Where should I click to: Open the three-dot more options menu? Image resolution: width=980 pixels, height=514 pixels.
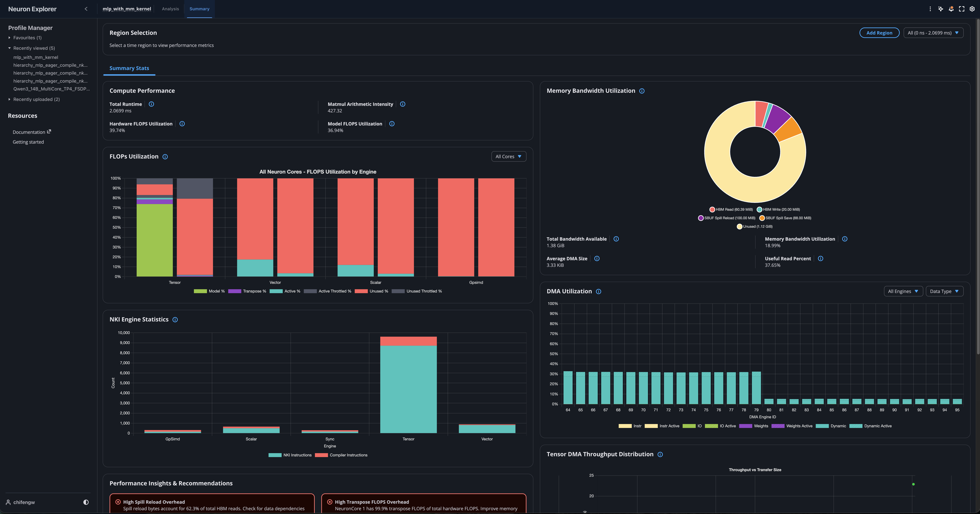(x=930, y=9)
